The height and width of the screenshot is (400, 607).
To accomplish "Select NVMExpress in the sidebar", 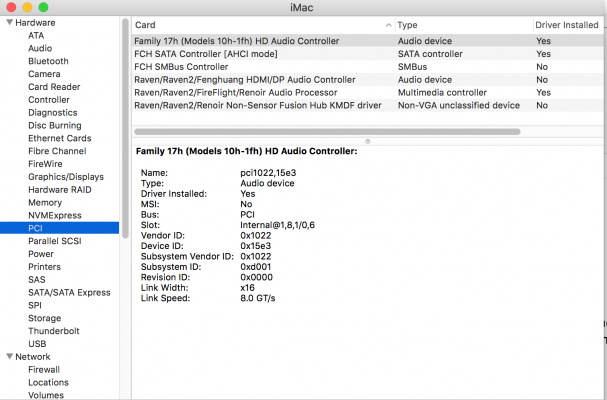I will tap(55, 215).
